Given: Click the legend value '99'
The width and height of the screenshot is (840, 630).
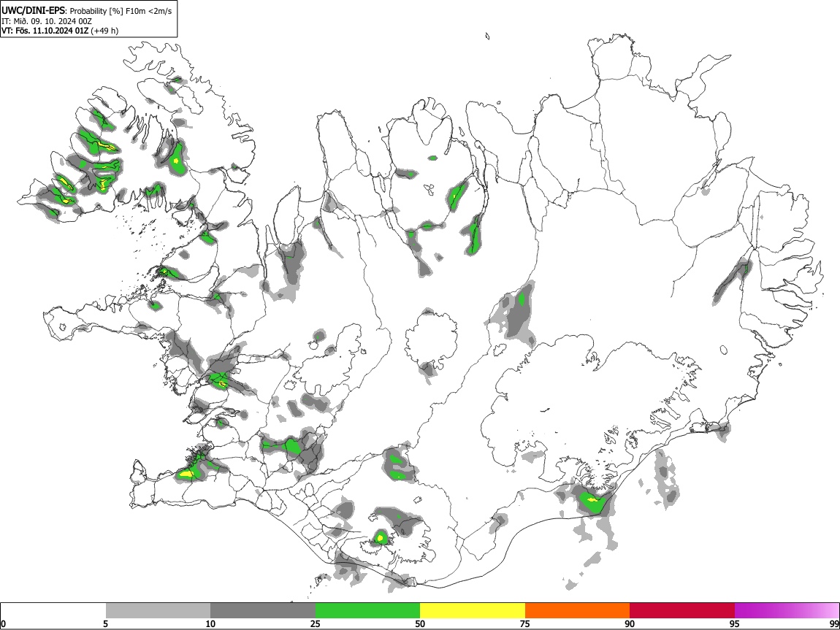Looking at the screenshot, I should [833, 623].
